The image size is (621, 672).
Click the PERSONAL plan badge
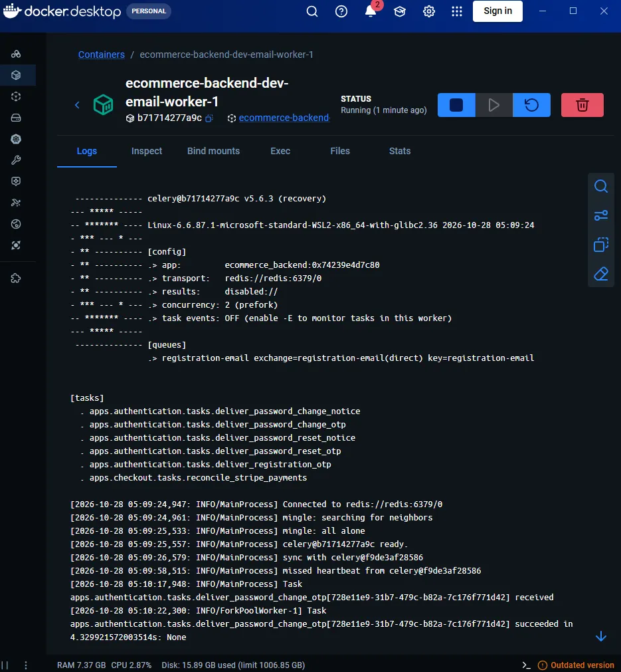tap(149, 11)
